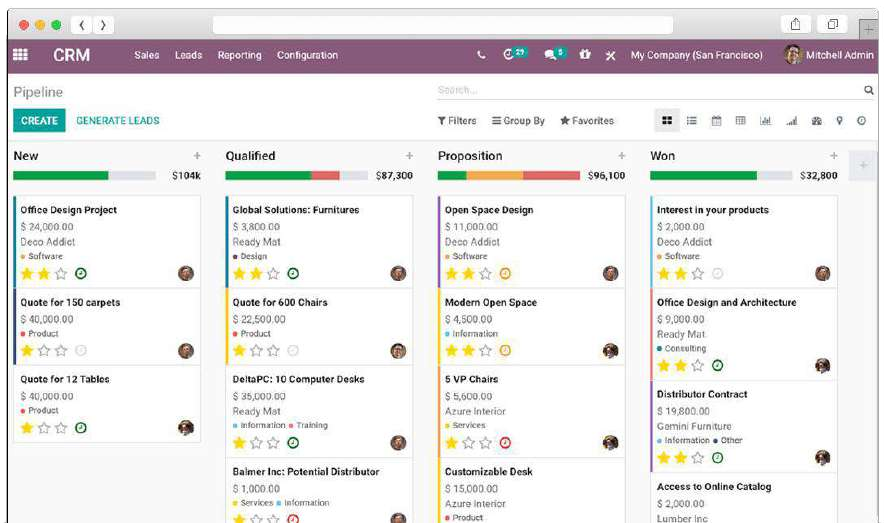
Task: Switch to Graph bar chart view
Action: [765, 121]
